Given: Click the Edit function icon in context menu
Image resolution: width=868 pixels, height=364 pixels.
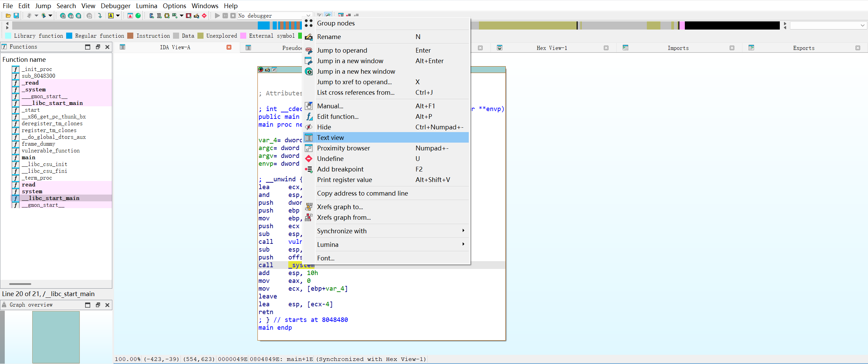Looking at the screenshot, I should (x=309, y=116).
